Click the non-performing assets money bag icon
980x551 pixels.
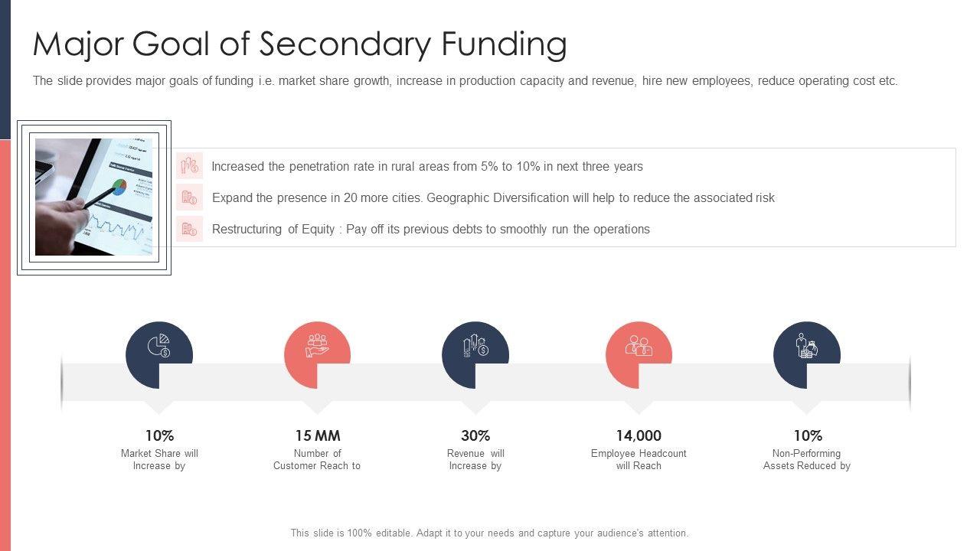point(806,347)
